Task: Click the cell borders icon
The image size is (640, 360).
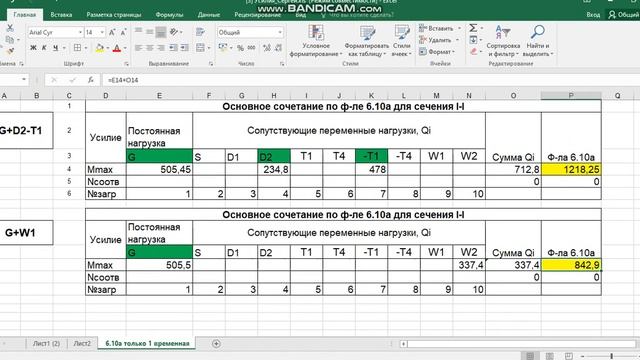Action: coord(77,48)
